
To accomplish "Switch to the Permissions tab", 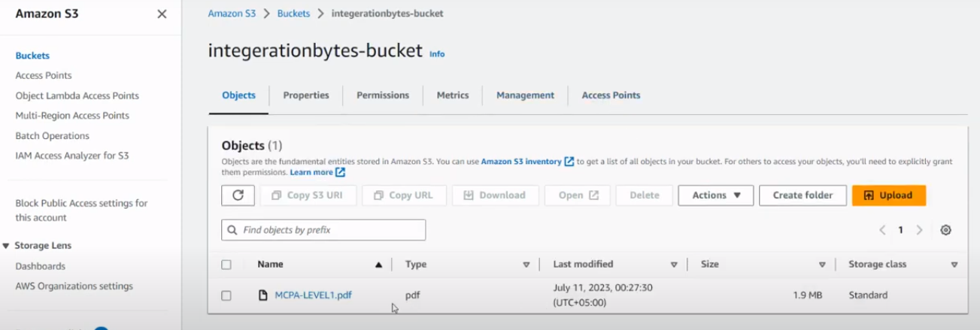I will (x=383, y=95).
